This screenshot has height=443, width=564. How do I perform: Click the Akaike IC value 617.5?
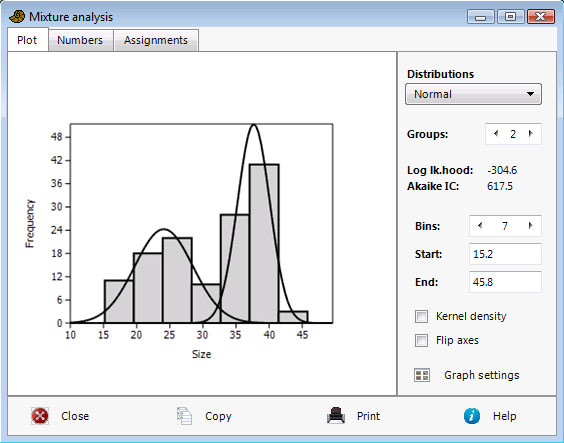(500, 186)
